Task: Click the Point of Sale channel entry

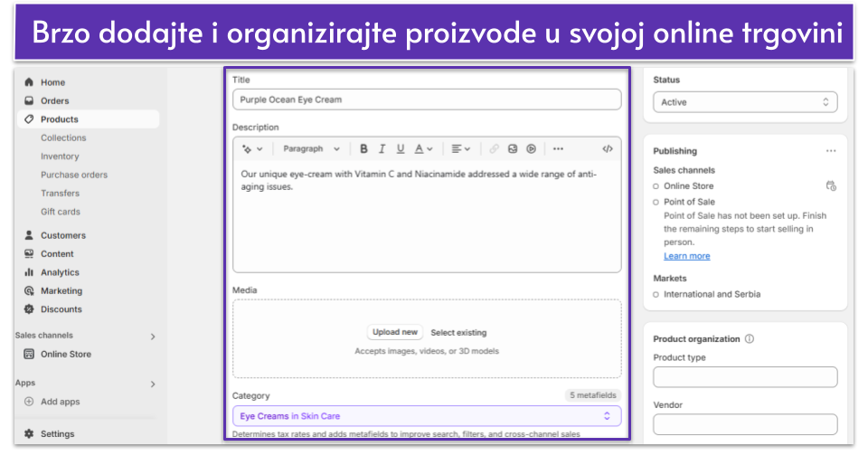Action: point(689,202)
